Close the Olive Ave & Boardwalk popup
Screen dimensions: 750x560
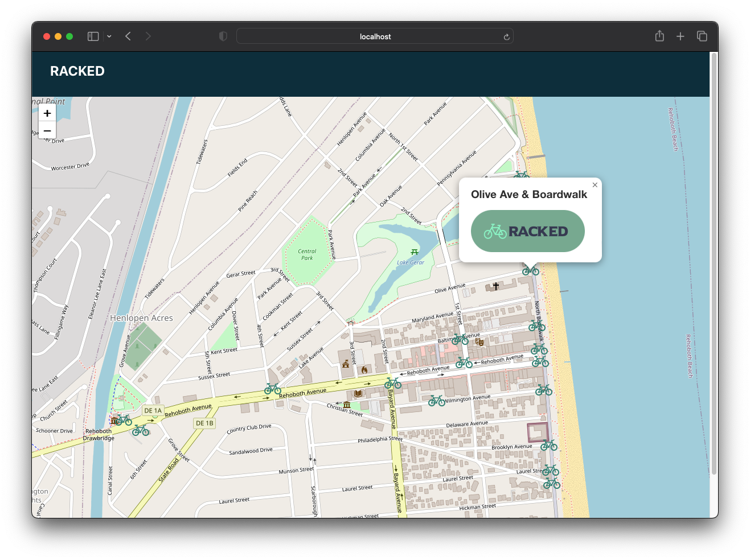pos(595,185)
